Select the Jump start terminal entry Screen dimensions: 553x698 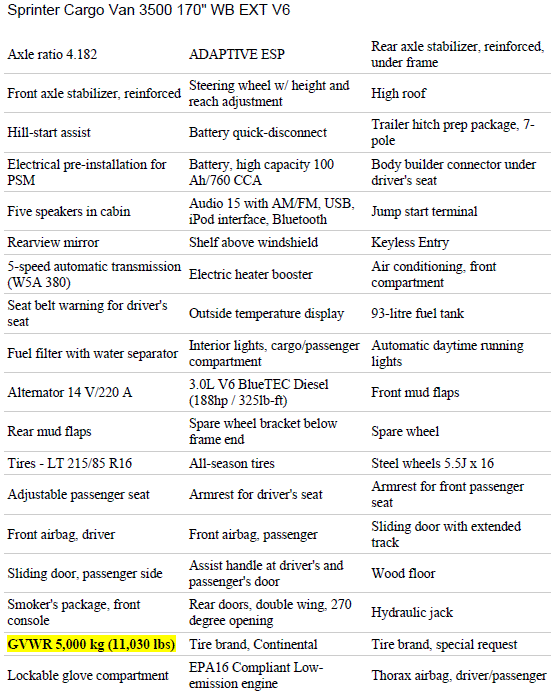coord(424,211)
